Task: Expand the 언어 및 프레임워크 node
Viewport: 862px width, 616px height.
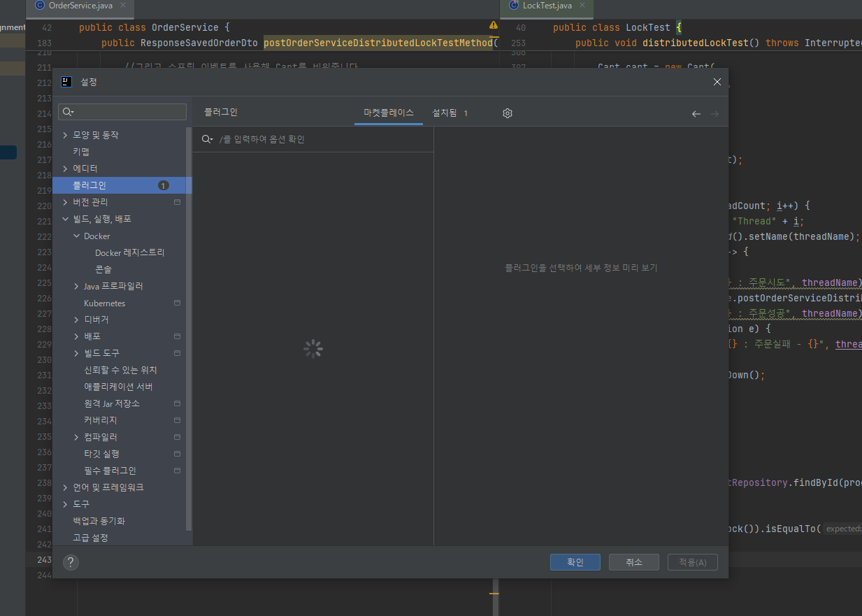Action: tap(65, 487)
